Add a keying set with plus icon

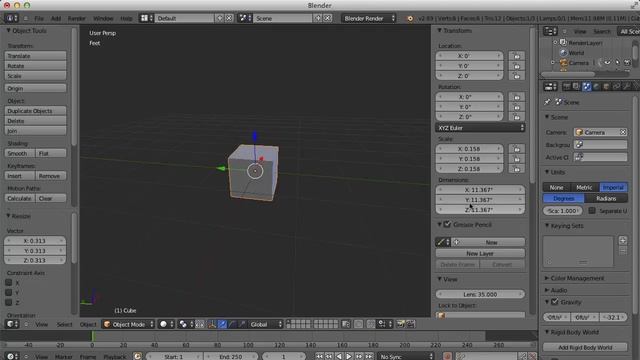(x=623, y=240)
